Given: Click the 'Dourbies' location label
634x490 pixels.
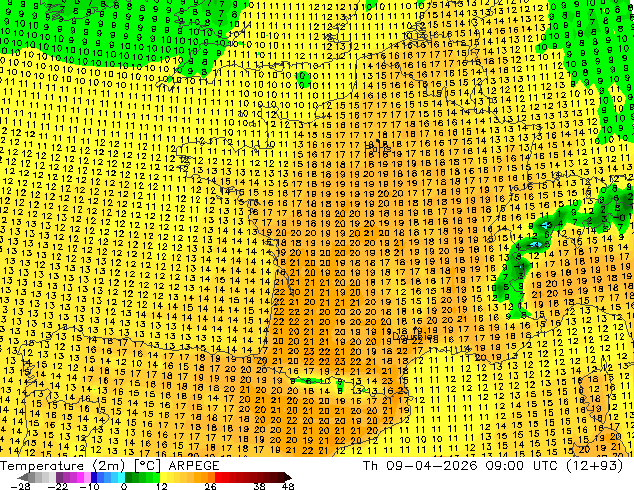Looking at the screenshot, I should pyautogui.click(x=415, y=337).
